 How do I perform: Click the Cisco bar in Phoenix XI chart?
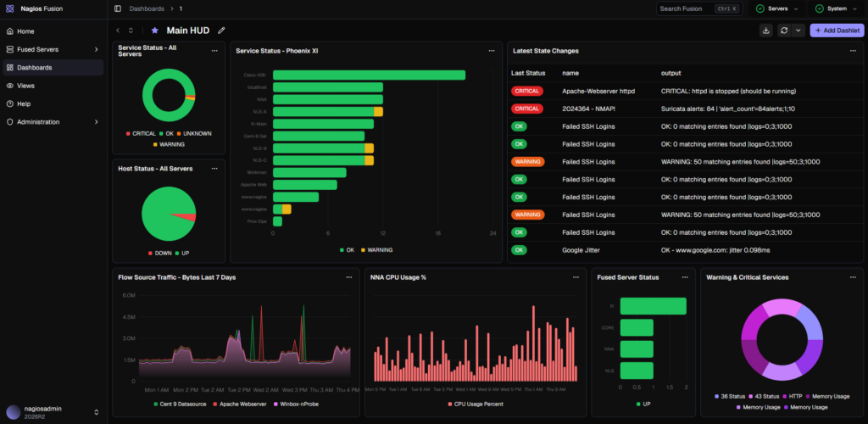pos(369,75)
